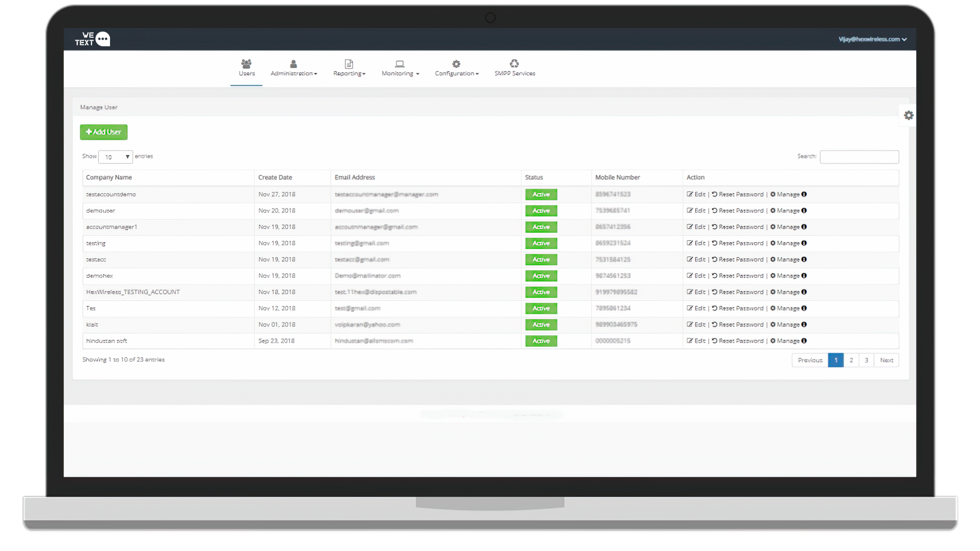The height and width of the screenshot is (551, 980).
Task: Open the show entries count dropdown
Action: [115, 157]
